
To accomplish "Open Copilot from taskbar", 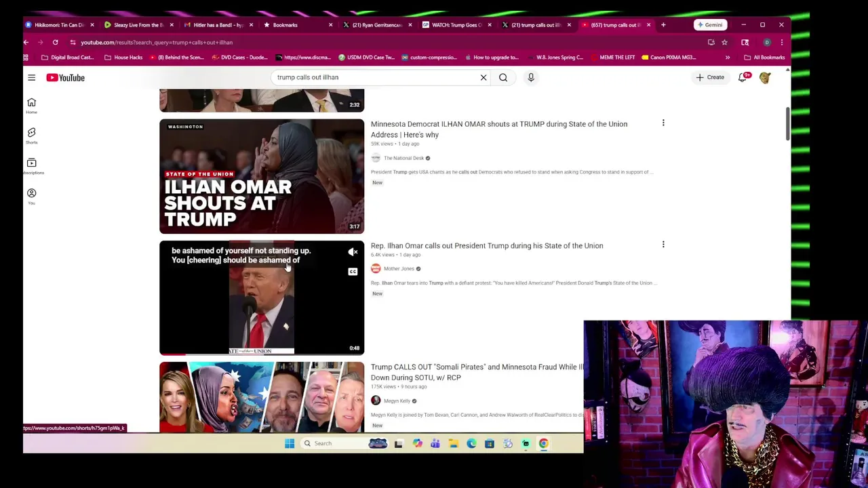I will [417, 443].
